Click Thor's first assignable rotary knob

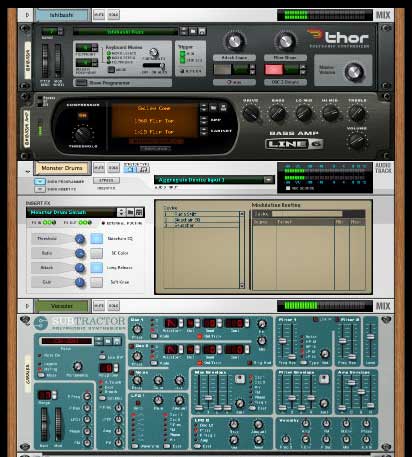pyautogui.click(x=234, y=41)
